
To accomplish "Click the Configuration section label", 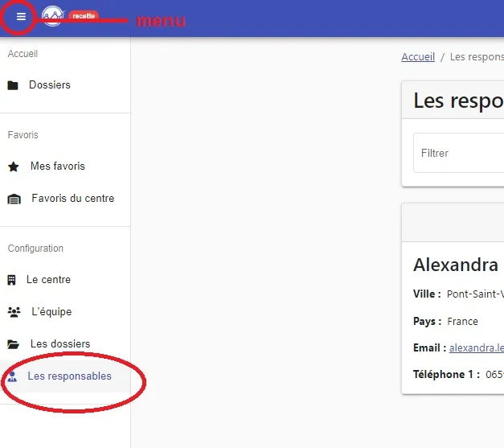I will click(x=35, y=249).
